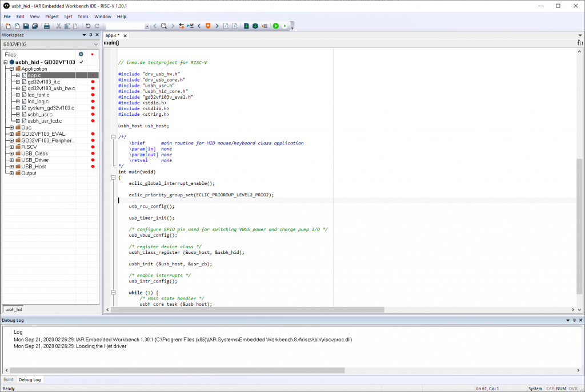Collapse the usbh_hid project node

click(6, 62)
